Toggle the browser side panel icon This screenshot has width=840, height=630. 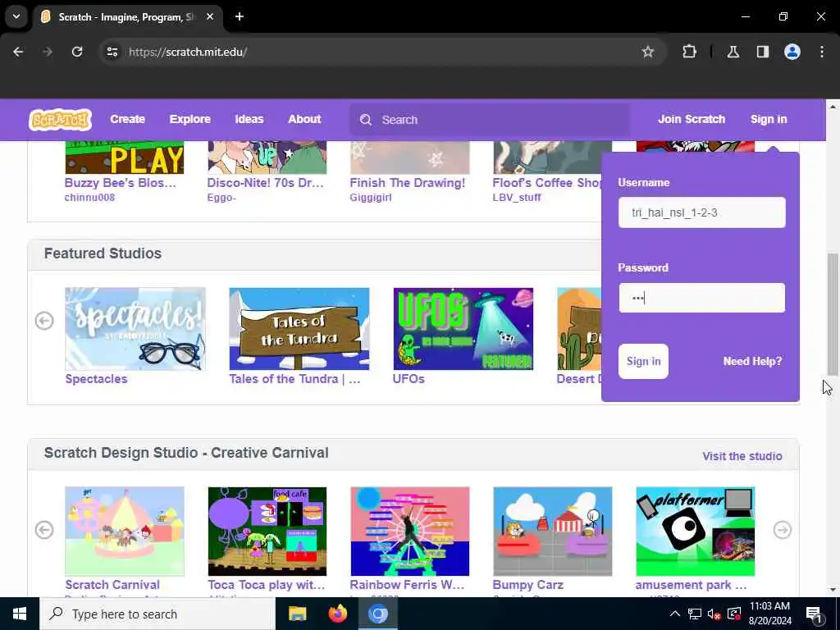[762, 52]
